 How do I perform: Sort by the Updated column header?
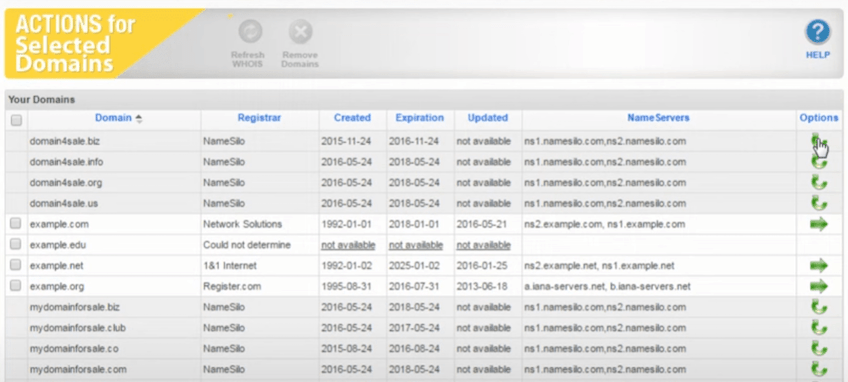pyautogui.click(x=488, y=117)
